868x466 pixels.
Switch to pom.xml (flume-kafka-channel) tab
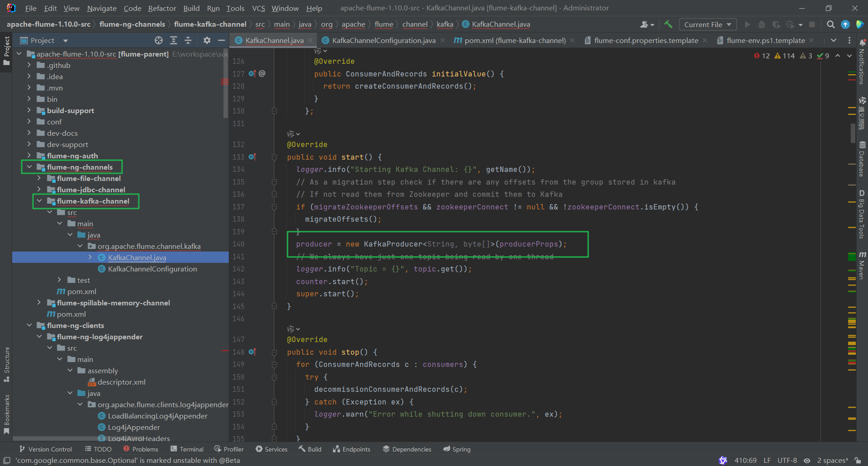click(514, 40)
